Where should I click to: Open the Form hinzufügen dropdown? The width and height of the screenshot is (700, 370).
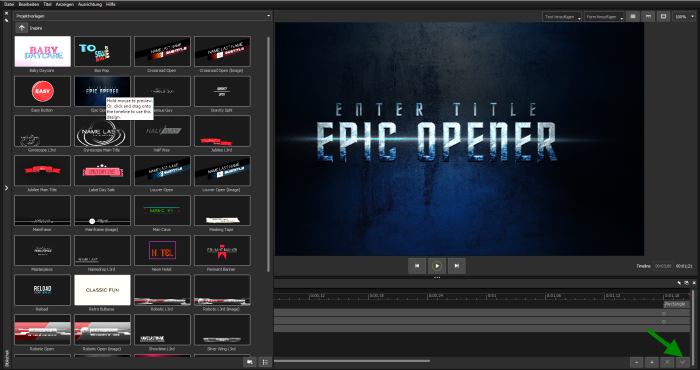604,17
